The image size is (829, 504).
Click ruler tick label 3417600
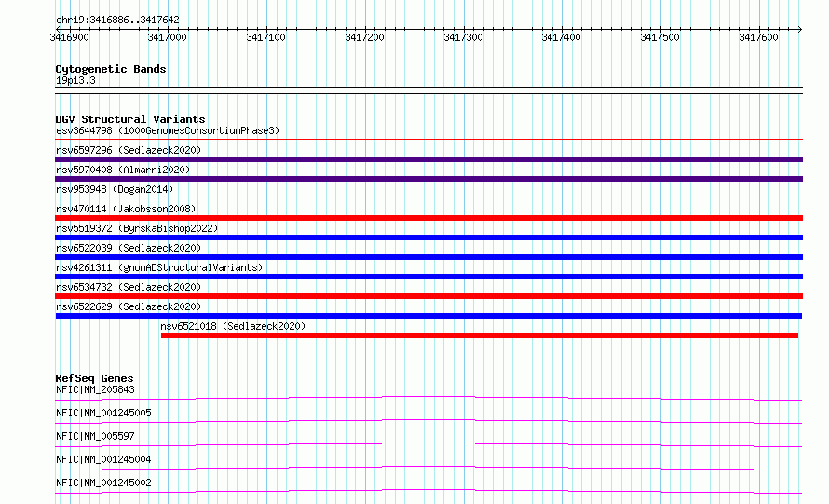759,37
